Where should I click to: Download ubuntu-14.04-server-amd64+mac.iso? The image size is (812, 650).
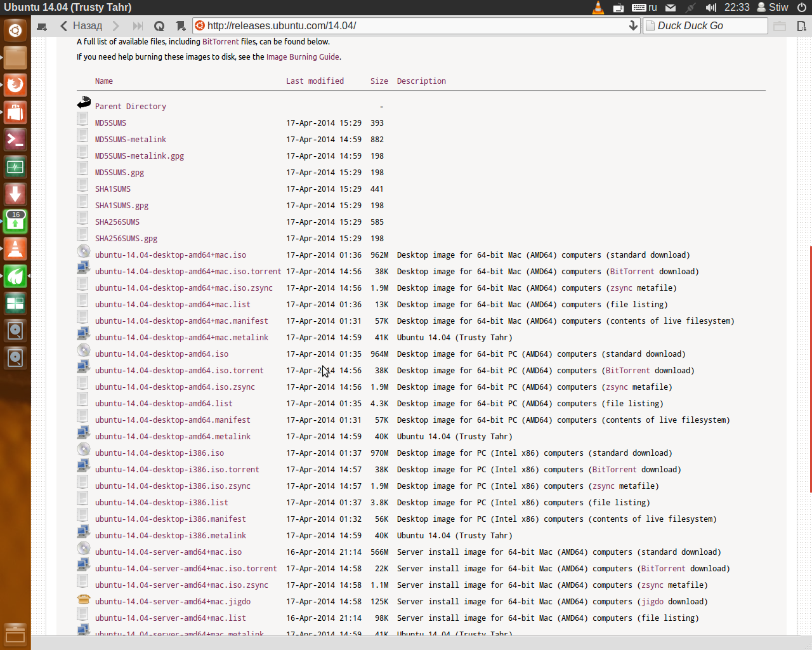click(x=168, y=552)
